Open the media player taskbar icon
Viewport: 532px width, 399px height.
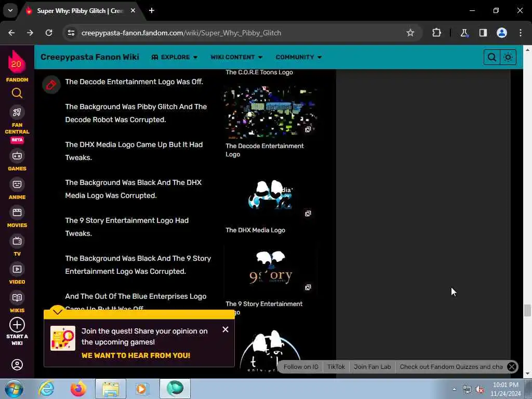pos(142,389)
